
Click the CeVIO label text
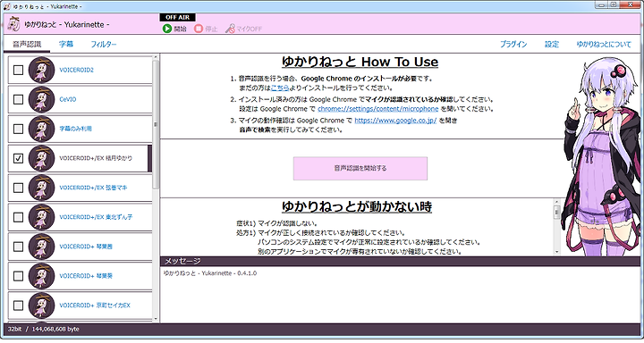pyautogui.click(x=68, y=99)
